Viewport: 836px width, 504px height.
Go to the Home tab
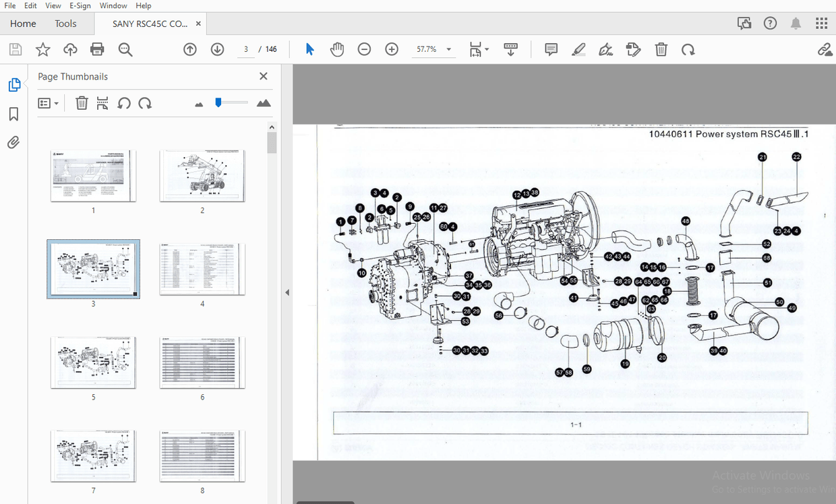point(23,24)
